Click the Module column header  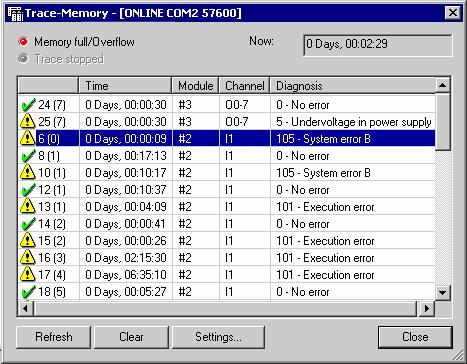(195, 86)
